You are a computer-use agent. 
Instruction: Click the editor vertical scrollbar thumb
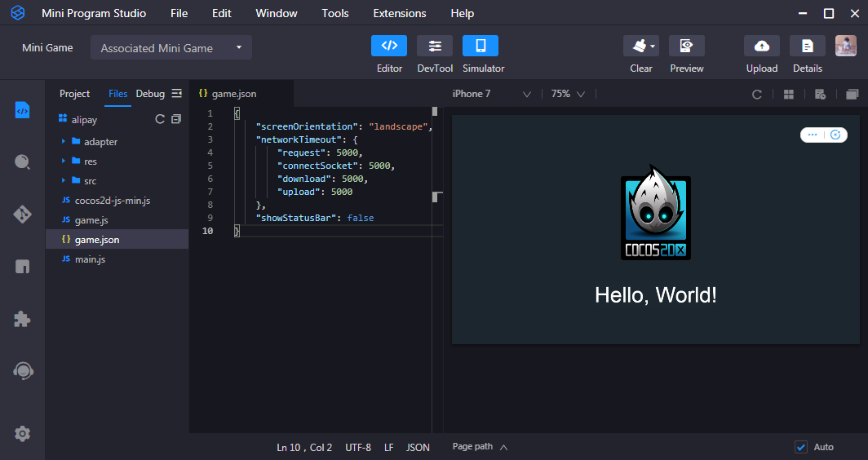(x=435, y=111)
